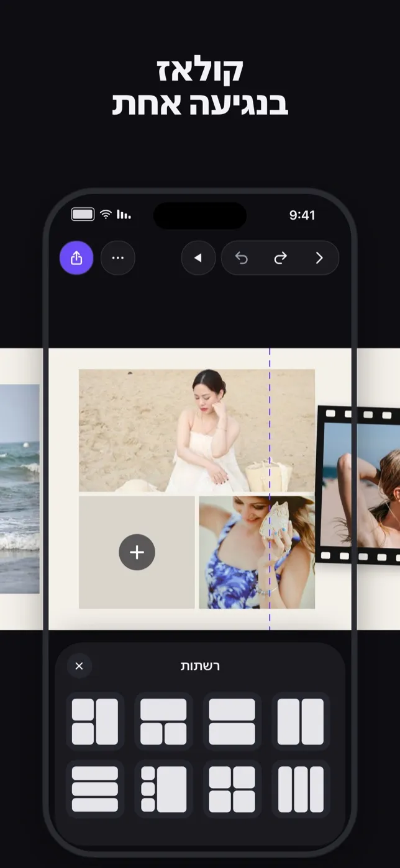
Task: Tap the forward chevron arrow
Action: tap(319, 258)
